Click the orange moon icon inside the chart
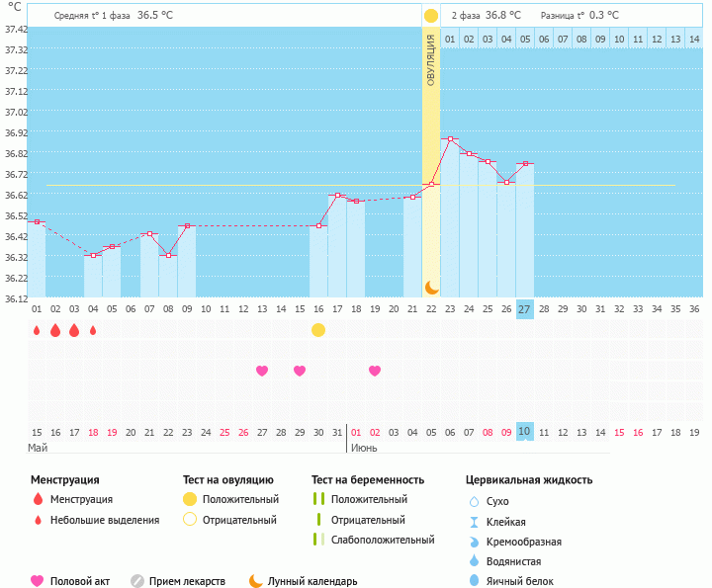This screenshot has height=588, width=712. (x=431, y=287)
